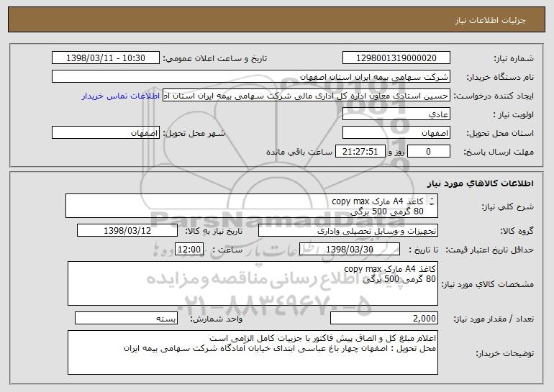Image resolution: width=554 pixels, height=392 pixels.
Task: Click the تاریخ نیاز به کالا field 1398/03/12
Action: [x=127, y=231]
